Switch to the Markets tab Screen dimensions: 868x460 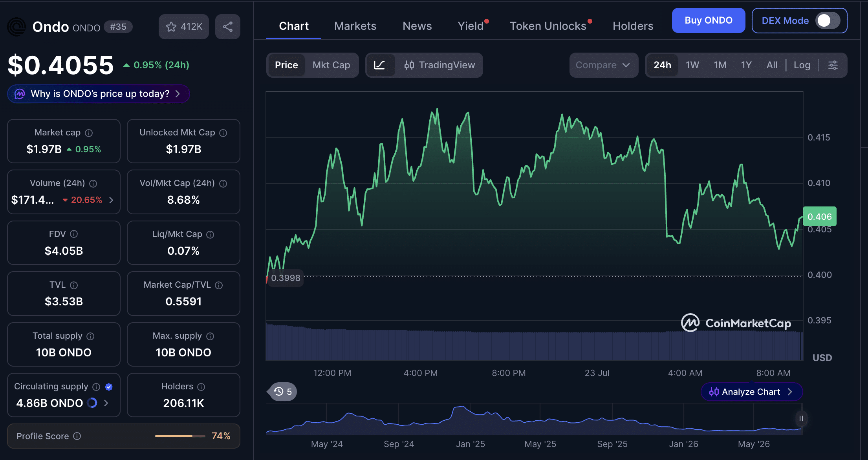tap(355, 26)
